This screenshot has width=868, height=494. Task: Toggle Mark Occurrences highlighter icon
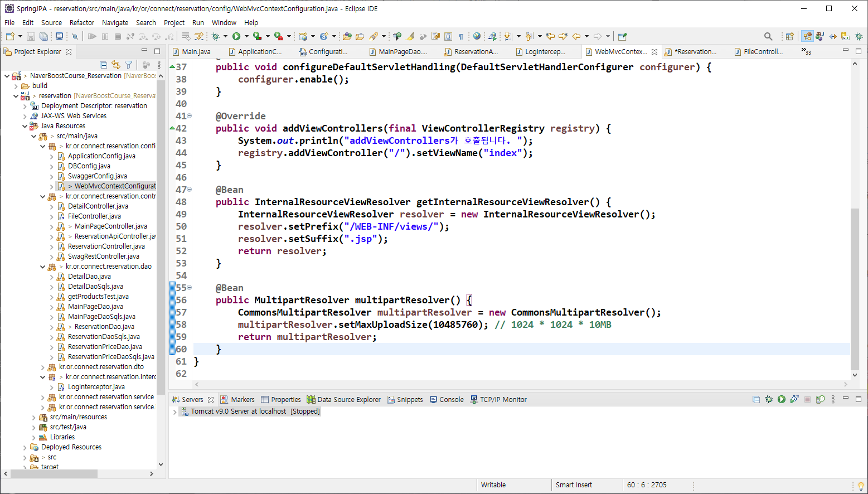tap(410, 36)
